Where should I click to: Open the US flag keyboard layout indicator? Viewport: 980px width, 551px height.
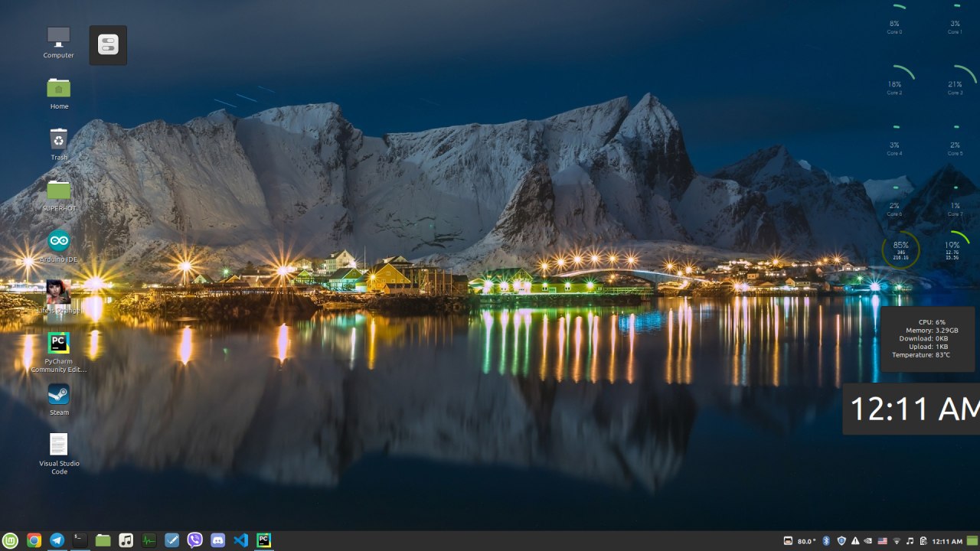click(x=882, y=541)
